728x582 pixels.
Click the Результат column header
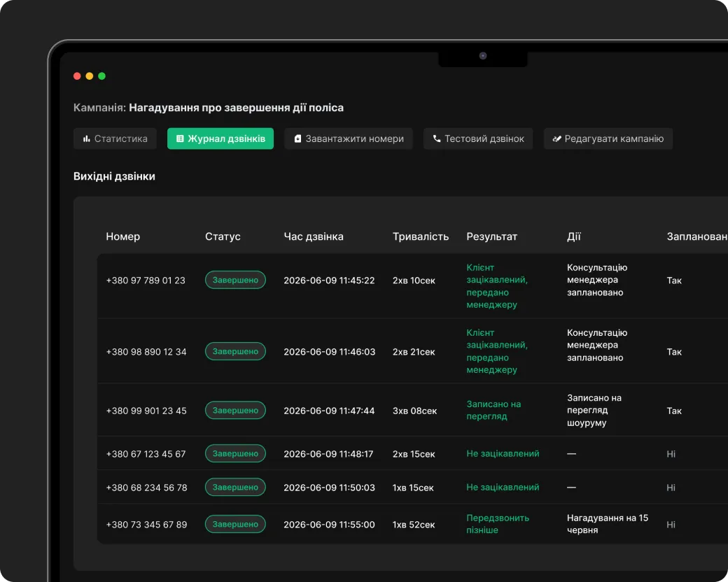(491, 236)
